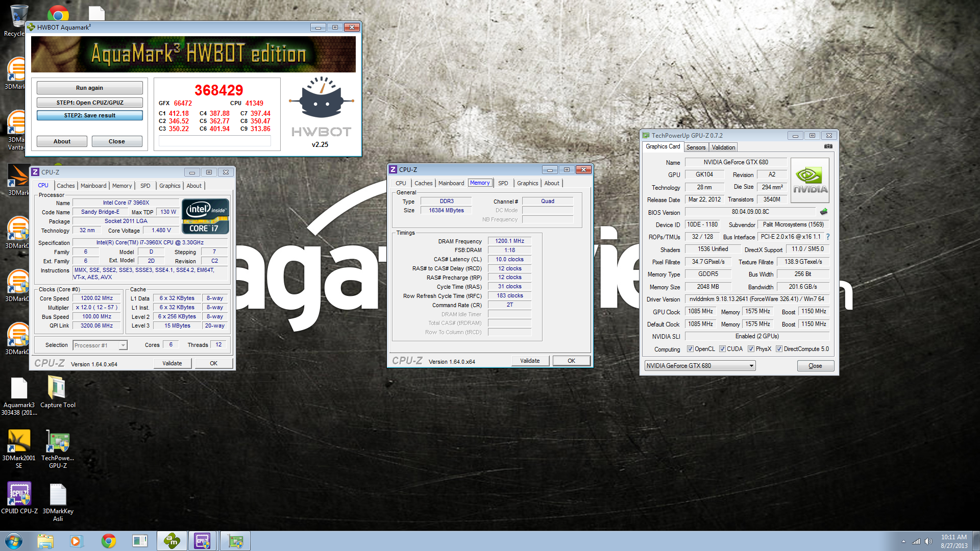Open Google Chrome from the taskbar
Screen dimensions: 980x551
click(108, 541)
